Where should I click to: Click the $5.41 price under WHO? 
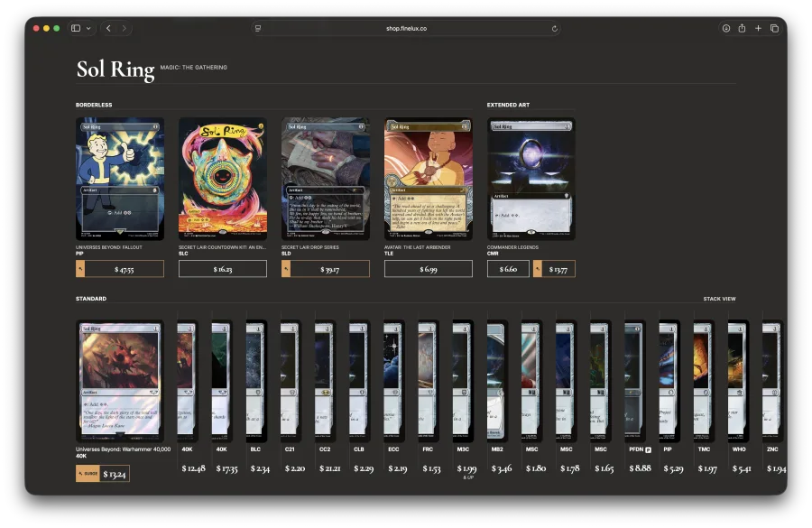click(x=742, y=468)
